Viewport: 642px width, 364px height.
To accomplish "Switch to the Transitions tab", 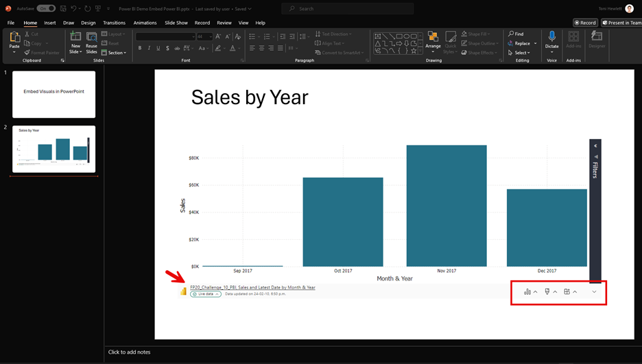I will tap(114, 23).
